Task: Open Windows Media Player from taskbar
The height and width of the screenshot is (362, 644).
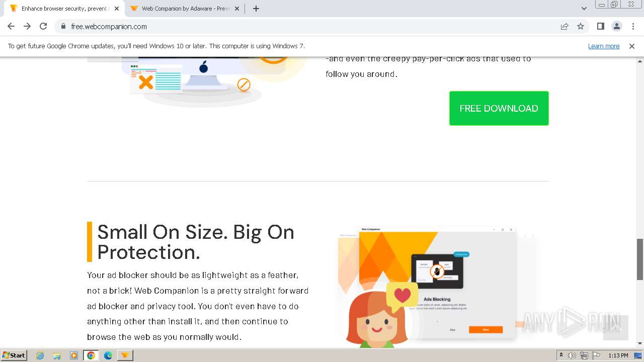Action: [74, 355]
